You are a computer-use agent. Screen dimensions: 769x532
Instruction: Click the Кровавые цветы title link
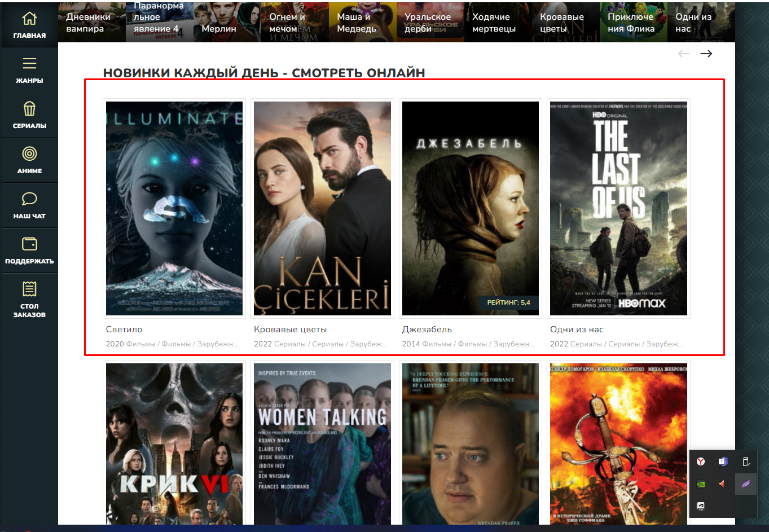click(290, 329)
